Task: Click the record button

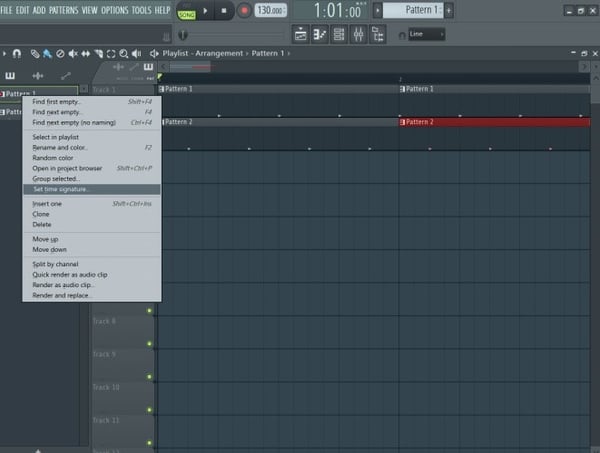Action: (244, 11)
